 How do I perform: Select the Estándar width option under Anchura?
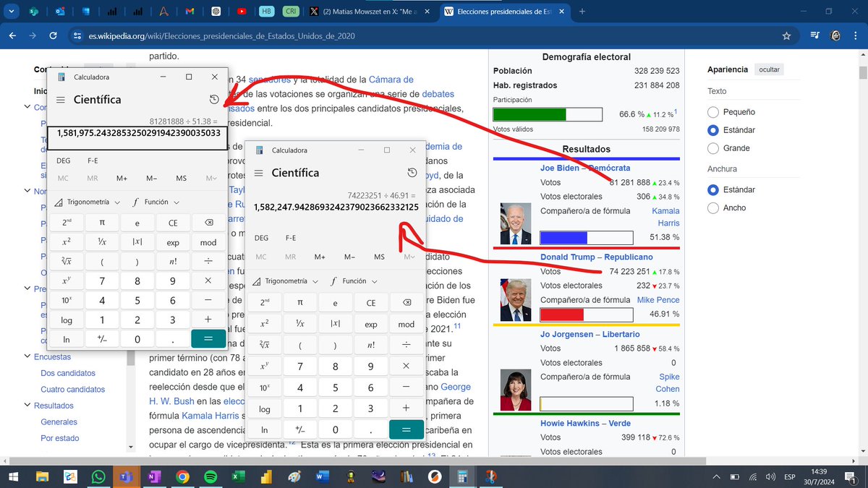tap(713, 189)
